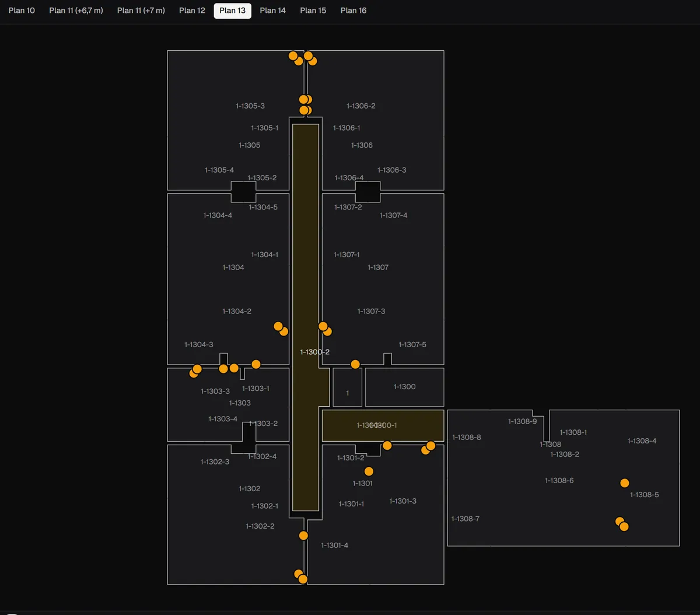
Task: Pick the orange marker above room 1
Action: pyautogui.click(x=355, y=365)
